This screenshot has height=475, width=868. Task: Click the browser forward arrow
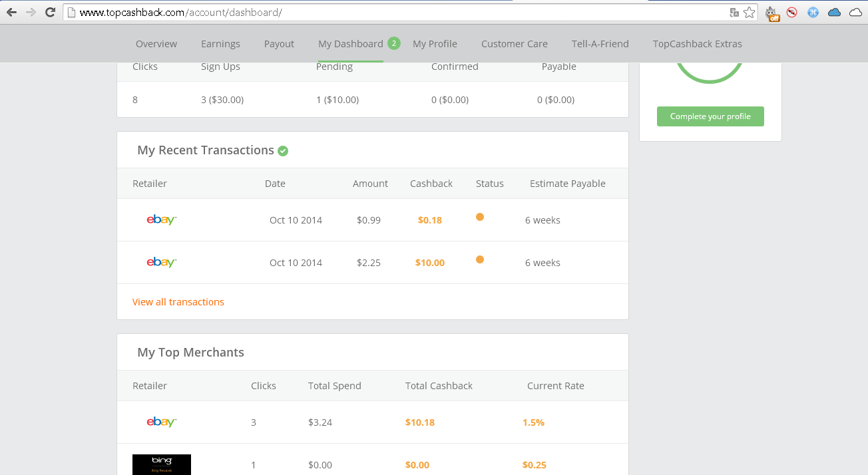31,12
